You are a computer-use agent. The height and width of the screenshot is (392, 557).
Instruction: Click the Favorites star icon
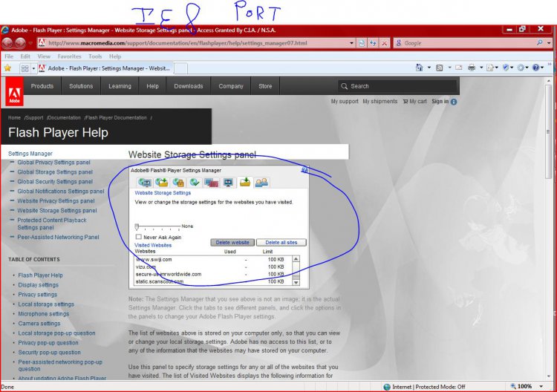(x=7, y=68)
